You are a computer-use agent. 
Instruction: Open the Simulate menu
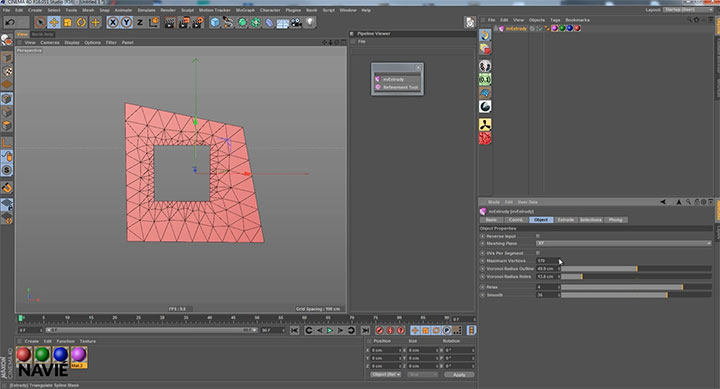point(146,10)
